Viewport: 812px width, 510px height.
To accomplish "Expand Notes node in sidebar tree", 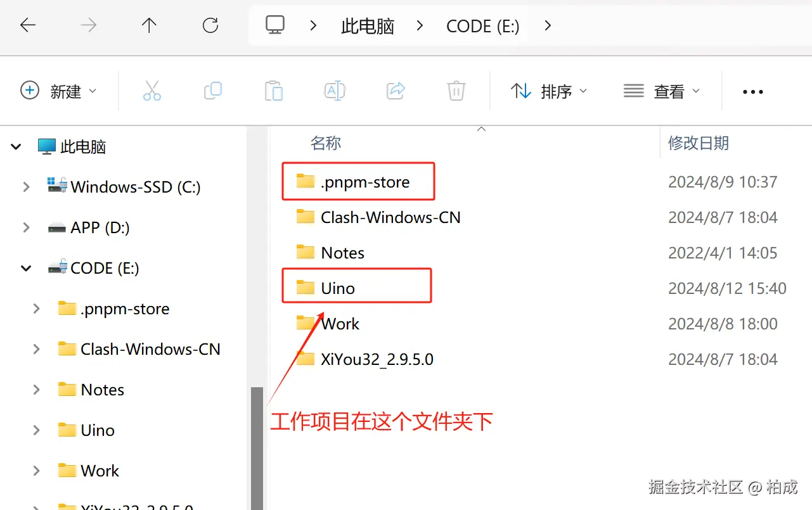I will [x=37, y=390].
